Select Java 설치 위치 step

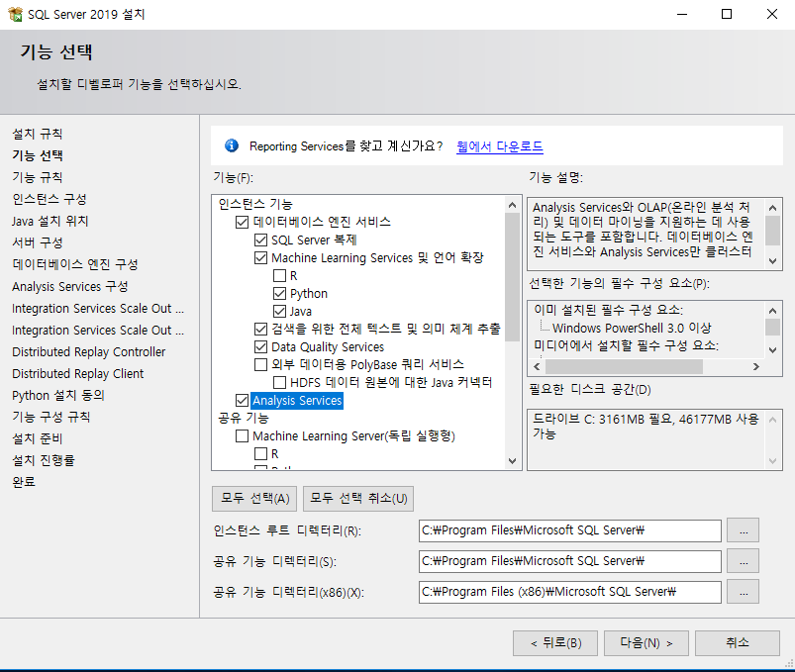[x=50, y=221]
